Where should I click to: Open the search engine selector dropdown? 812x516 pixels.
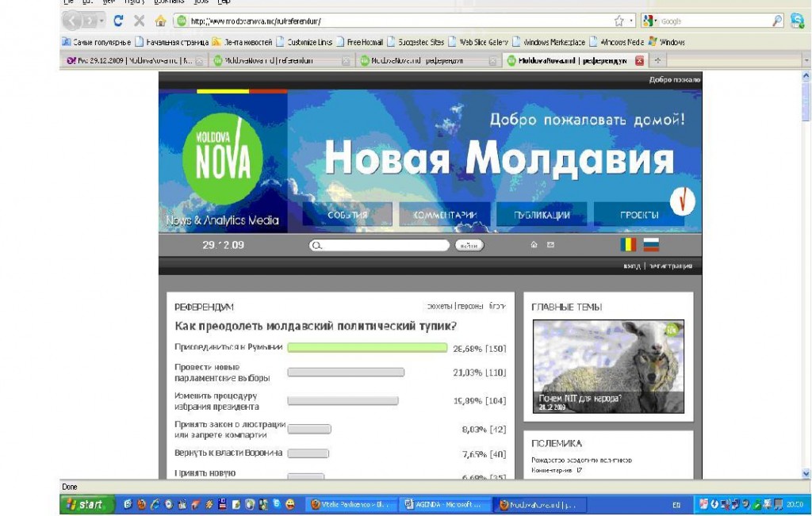pyautogui.click(x=650, y=21)
